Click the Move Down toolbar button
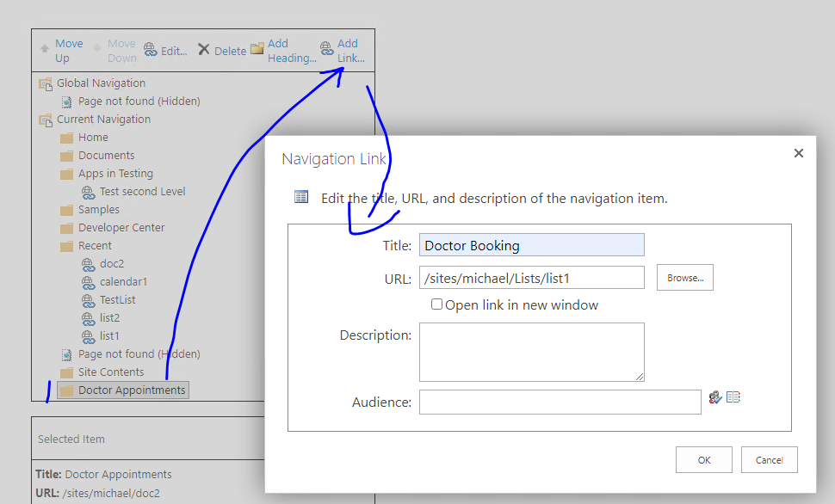 (x=114, y=51)
